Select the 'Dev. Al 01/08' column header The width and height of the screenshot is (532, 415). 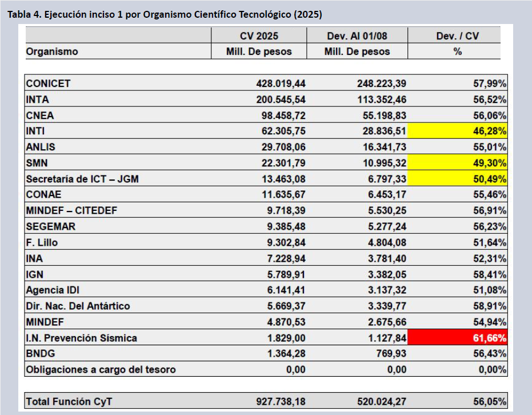click(357, 36)
